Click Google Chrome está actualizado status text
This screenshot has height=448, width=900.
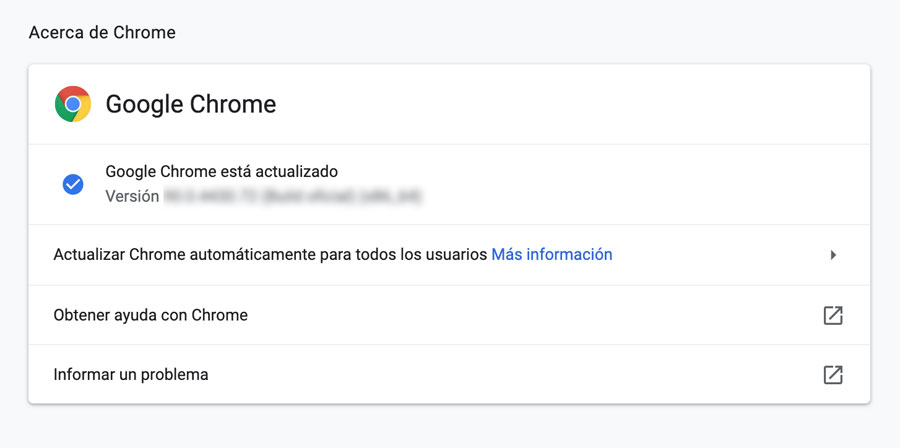point(222,171)
